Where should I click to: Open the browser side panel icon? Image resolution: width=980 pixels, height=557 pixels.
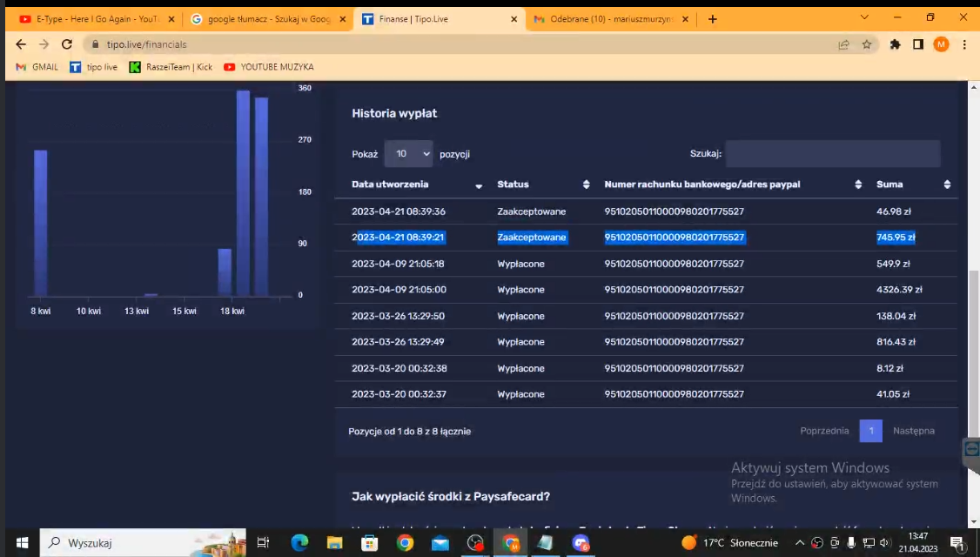point(917,44)
